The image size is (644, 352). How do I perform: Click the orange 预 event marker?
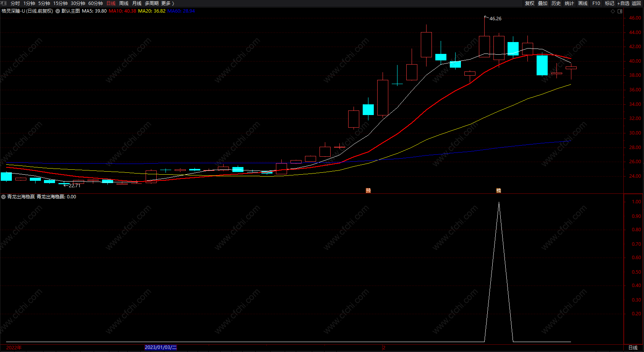tap(368, 190)
